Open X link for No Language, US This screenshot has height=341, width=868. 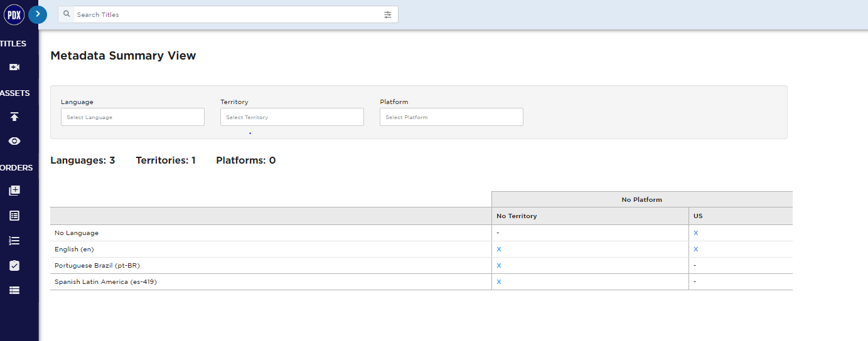(x=696, y=233)
